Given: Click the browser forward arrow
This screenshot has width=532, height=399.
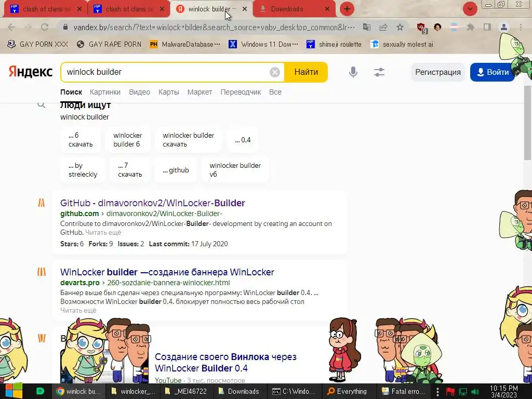Looking at the screenshot, I should [28, 27].
